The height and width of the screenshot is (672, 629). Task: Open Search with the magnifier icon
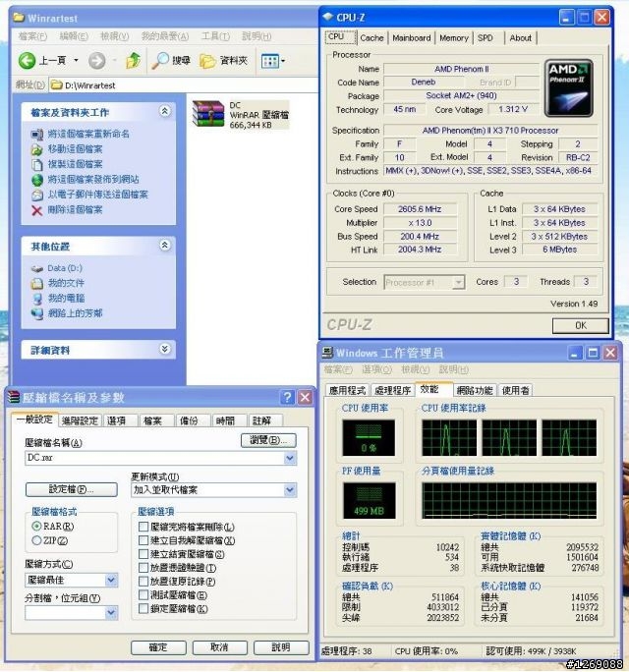(x=160, y=61)
